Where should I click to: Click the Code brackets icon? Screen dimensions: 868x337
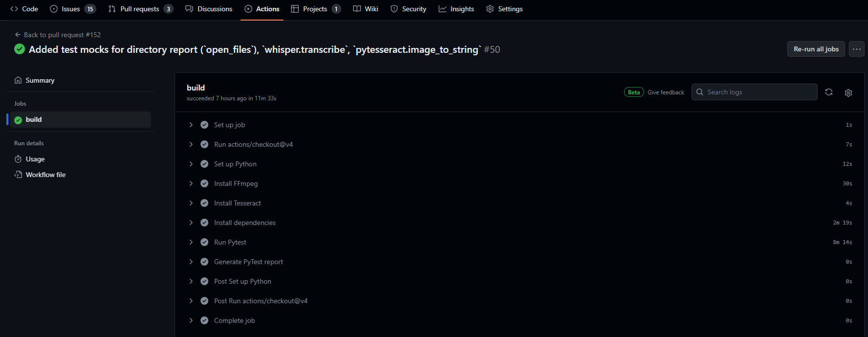coord(14,9)
